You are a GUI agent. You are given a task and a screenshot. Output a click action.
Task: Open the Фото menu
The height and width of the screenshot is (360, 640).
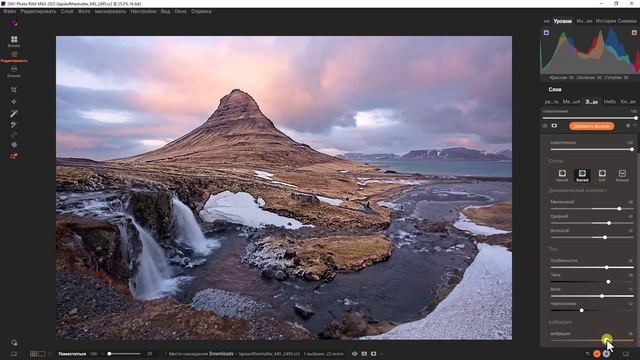coord(84,11)
